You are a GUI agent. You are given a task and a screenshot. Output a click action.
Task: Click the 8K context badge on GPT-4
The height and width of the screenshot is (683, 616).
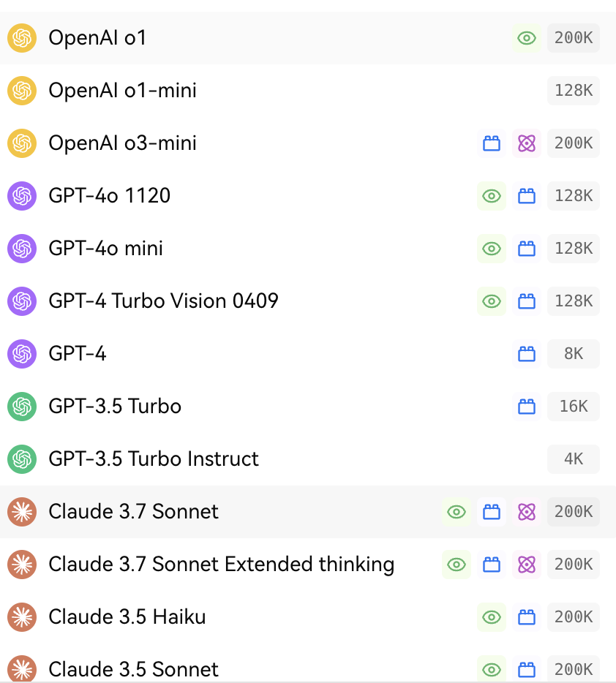coord(574,354)
